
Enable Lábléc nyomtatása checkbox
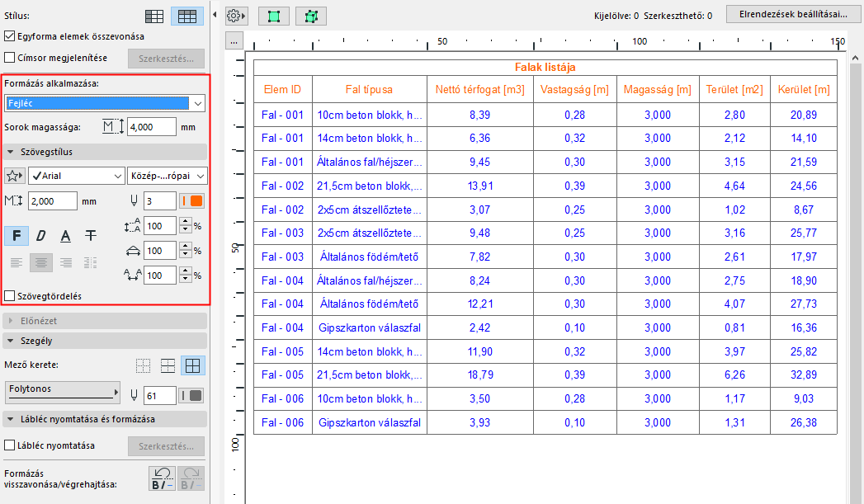point(10,445)
